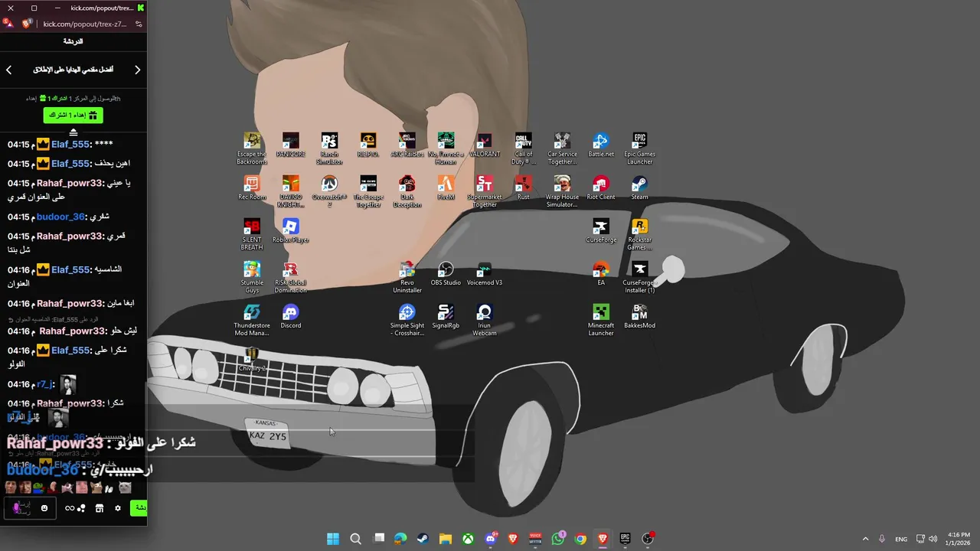The width and height of the screenshot is (980, 551).
Task: Open SignalRgb desktop shortcut
Action: pyautogui.click(x=446, y=316)
